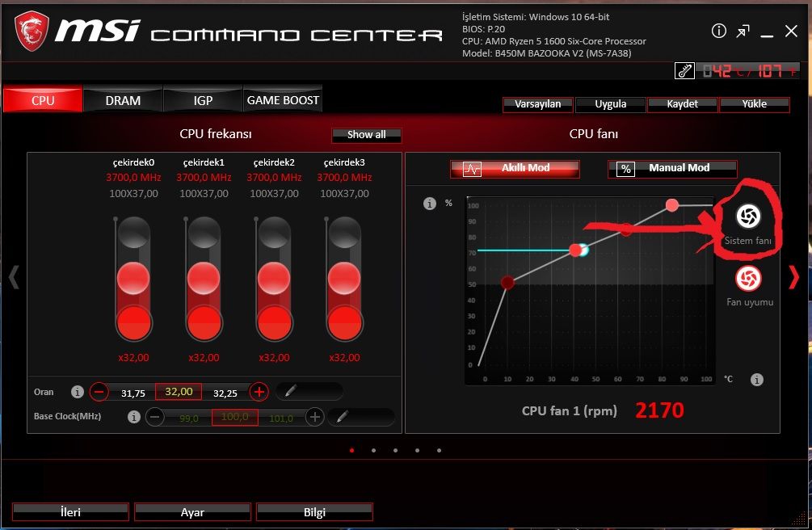Image resolution: width=812 pixels, height=530 pixels.
Task: Click çekirdek0 3700,0 MHz reading
Action: click(133, 177)
